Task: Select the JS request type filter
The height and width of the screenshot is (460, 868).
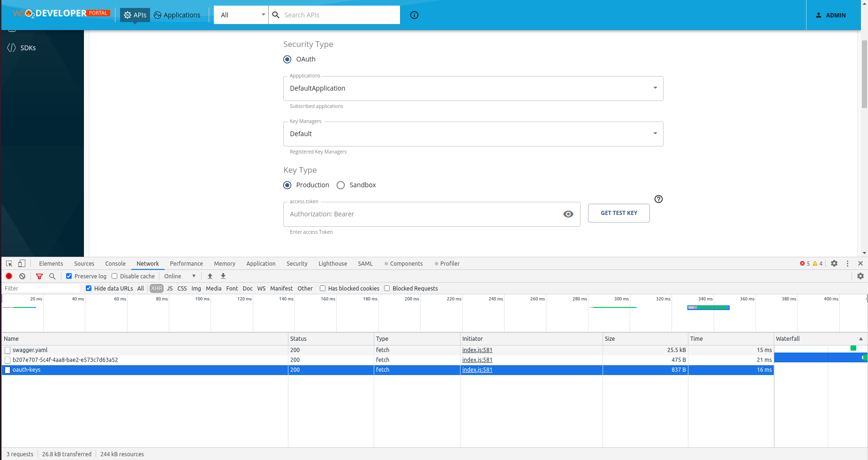Action: [x=170, y=288]
